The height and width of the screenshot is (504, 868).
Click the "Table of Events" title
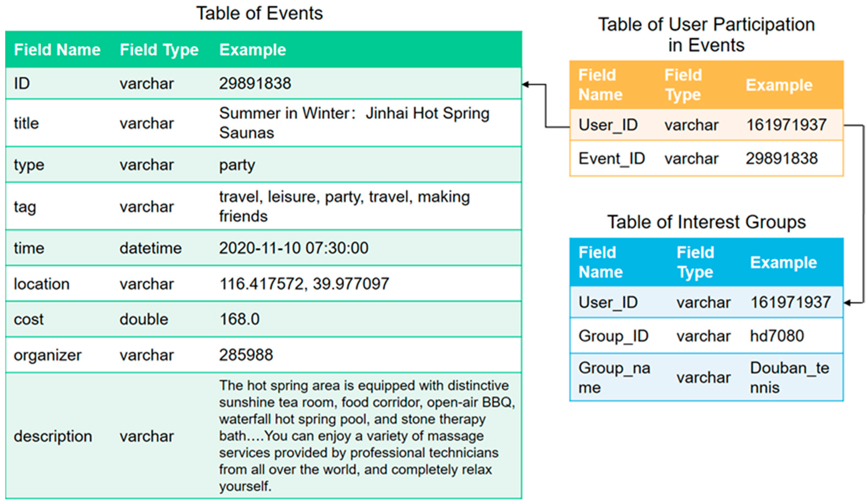(259, 14)
